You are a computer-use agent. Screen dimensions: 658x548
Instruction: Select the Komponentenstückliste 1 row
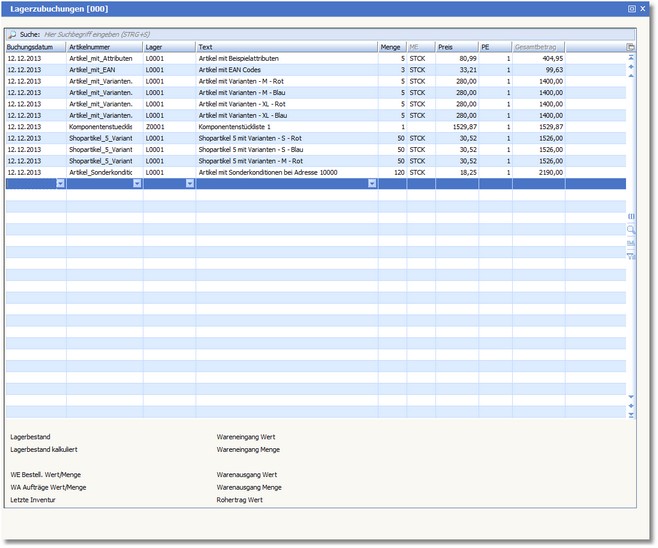tap(240, 127)
